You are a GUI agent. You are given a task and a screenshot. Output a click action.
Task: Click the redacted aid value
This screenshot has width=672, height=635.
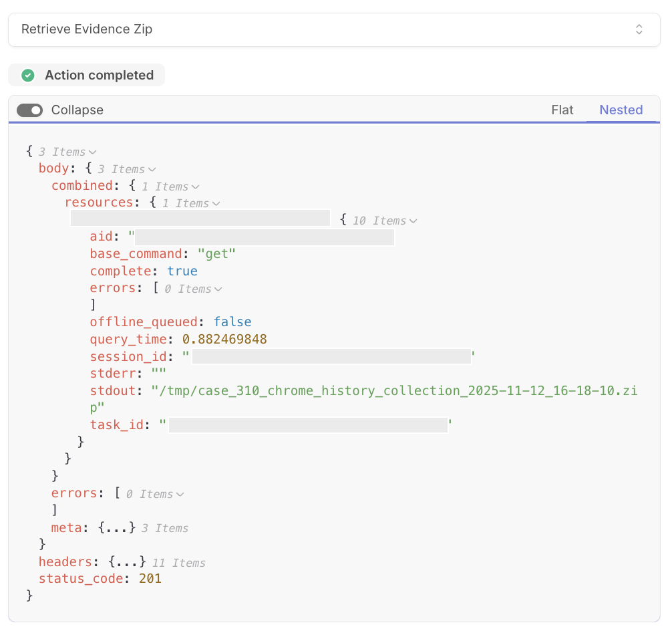point(264,237)
